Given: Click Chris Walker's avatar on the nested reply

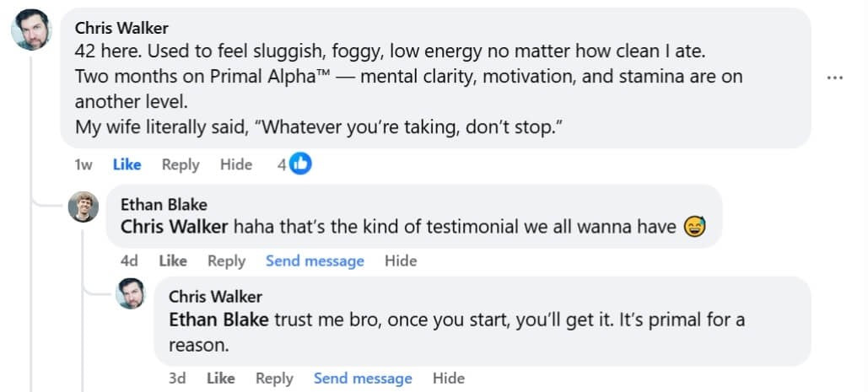Looking at the screenshot, I should pyautogui.click(x=131, y=293).
